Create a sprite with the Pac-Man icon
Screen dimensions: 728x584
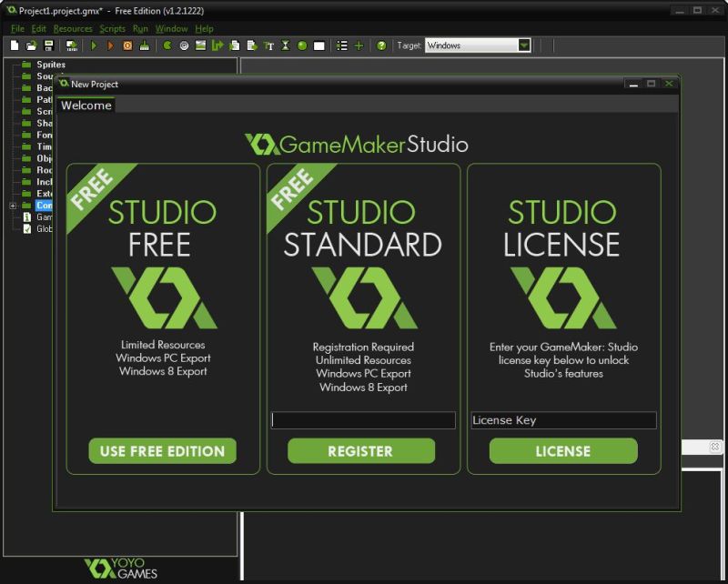[x=167, y=45]
